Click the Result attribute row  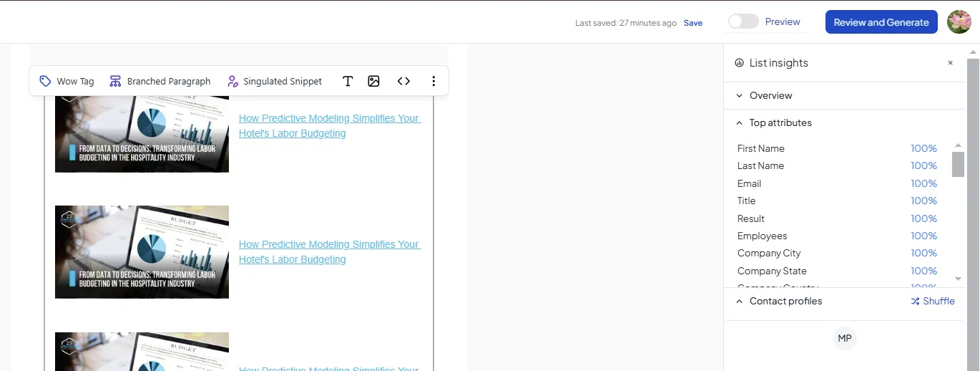pyautogui.click(x=837, y=218)
